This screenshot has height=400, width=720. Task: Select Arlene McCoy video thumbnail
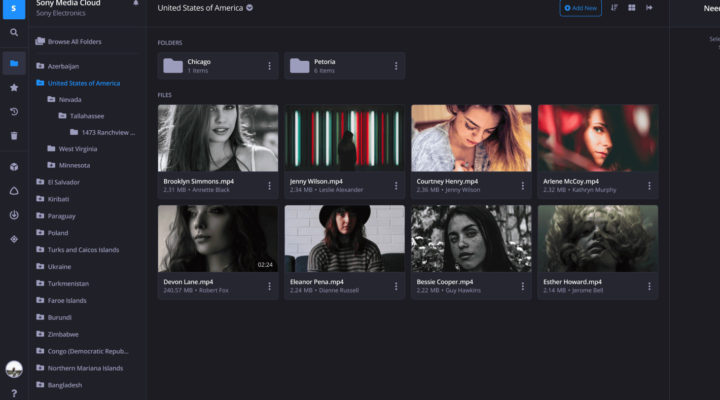tap(598, 138)
